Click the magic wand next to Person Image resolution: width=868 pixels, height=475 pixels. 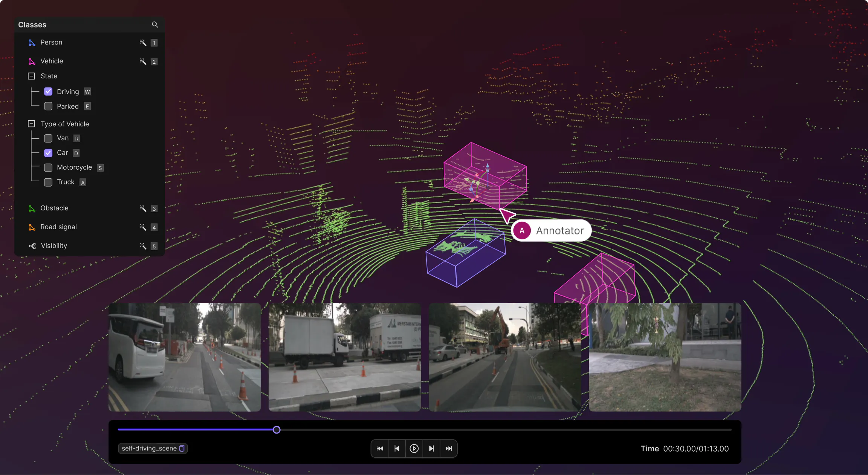143,43
